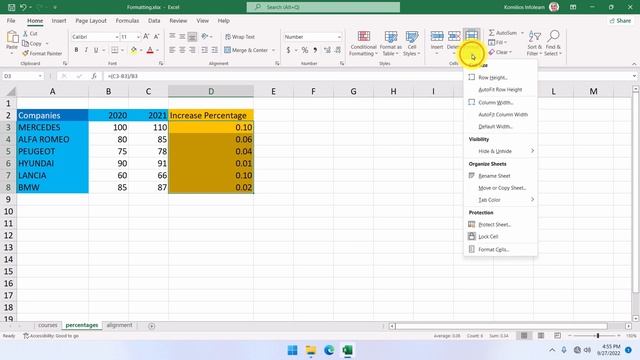Click the zoom slider handle
This screenshot has height=360, width=640.
tap(598, 336)
